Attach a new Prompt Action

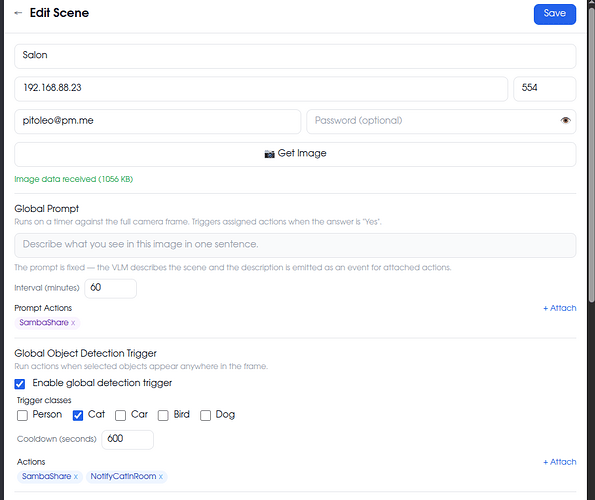[560, 308]
